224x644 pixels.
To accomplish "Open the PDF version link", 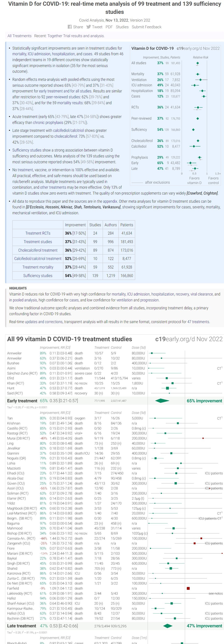I will 109,27.
